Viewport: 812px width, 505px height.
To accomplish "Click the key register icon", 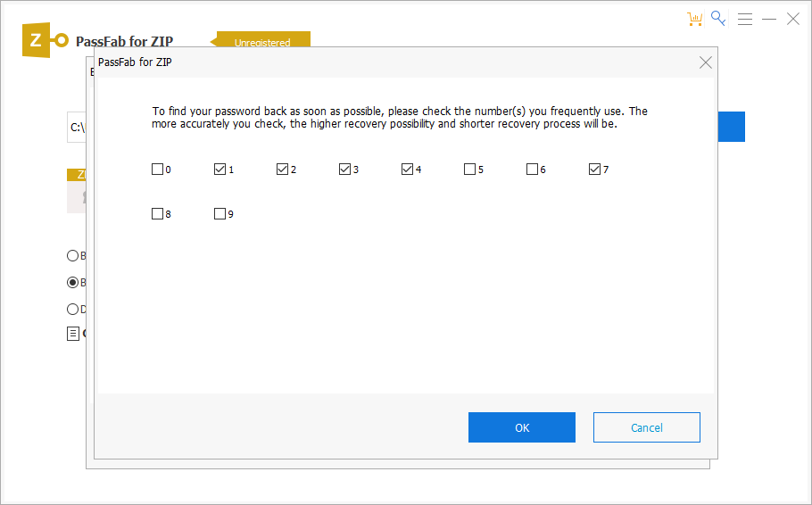I will (x=718, y=18).
